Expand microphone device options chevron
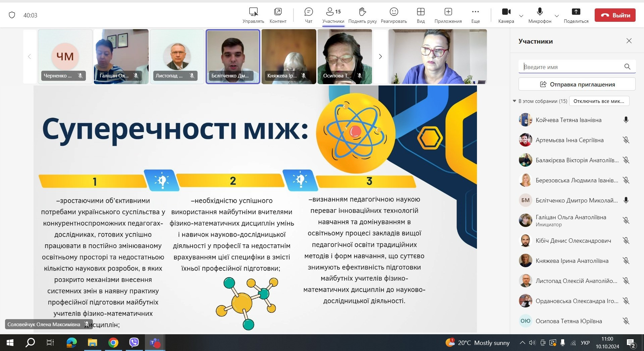Viewport: 644px width, 351px height. (x=557, y=16)
